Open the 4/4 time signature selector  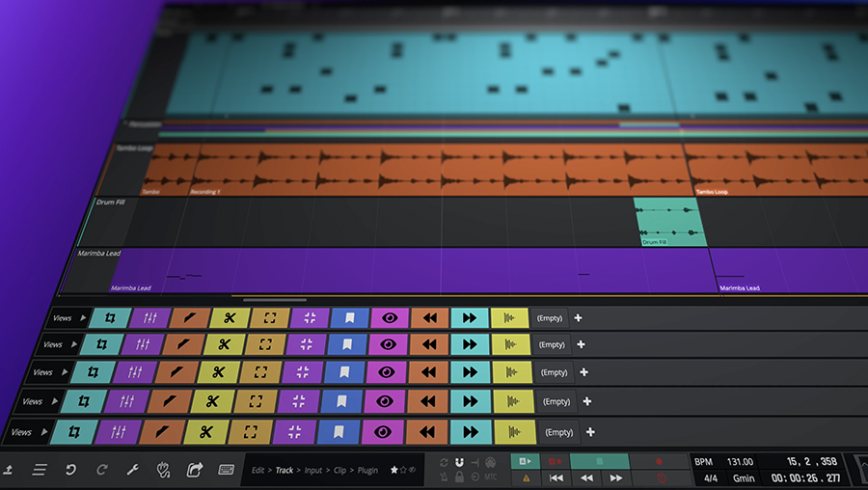point(711,477)
